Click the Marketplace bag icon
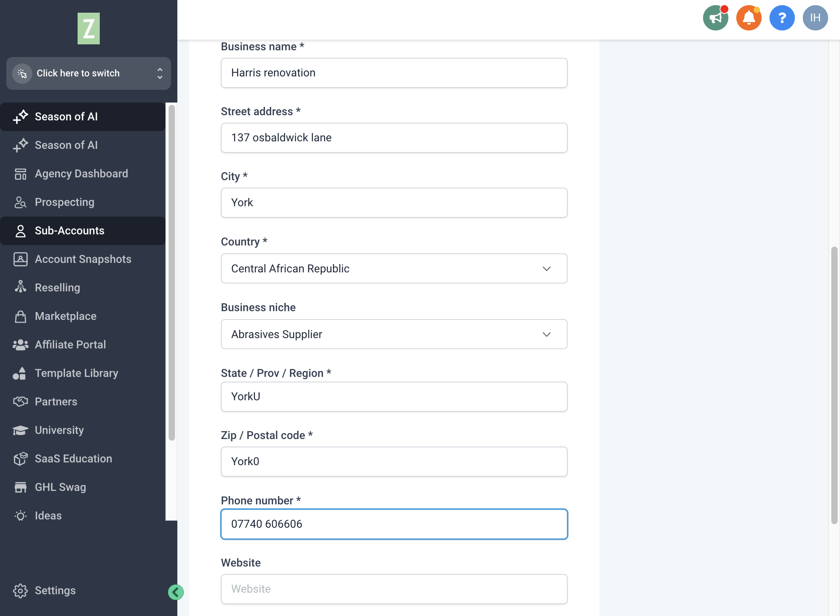Viewport: 840px width, 616px height. click(x=20, y=316)
